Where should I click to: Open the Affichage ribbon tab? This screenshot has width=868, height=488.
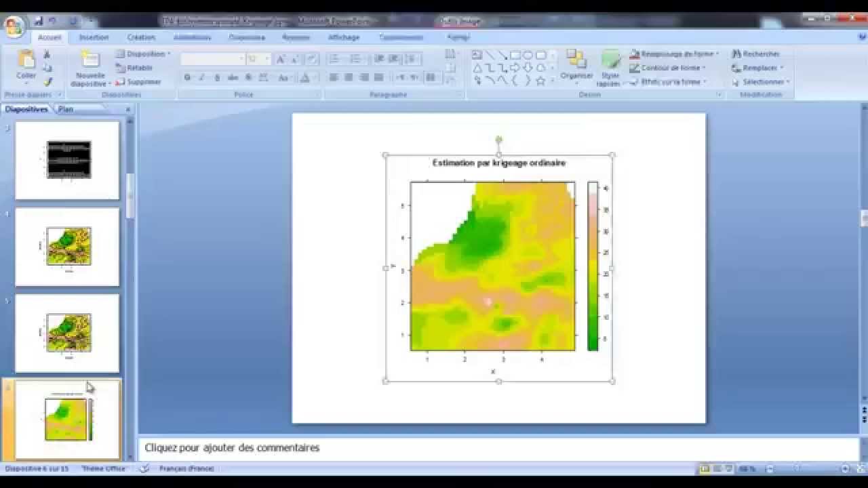point(344,37)
